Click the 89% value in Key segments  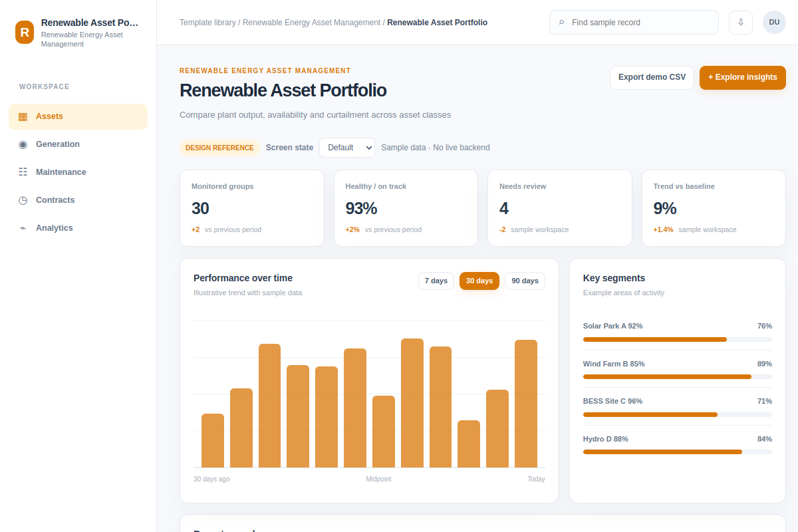point(765,364)
